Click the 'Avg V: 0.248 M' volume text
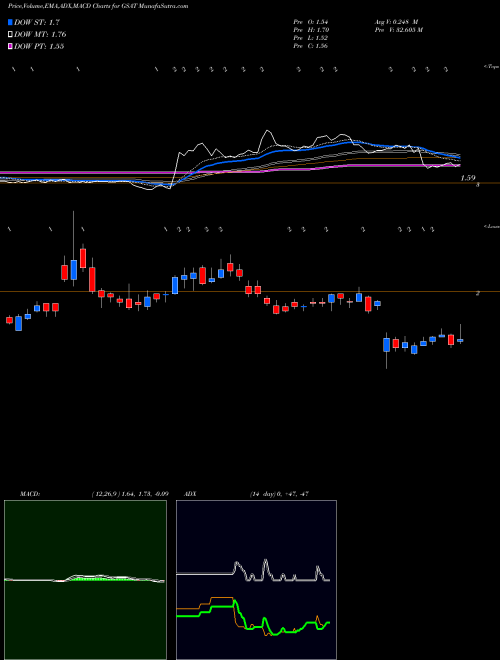Screen dimensions: 500x660 [x=397, y=22]
